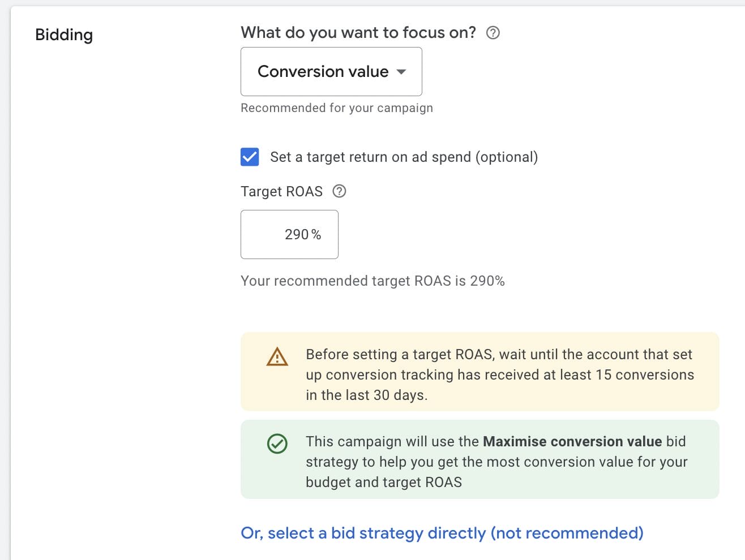Click help icon beside "What do you want to focus on?"
Image resolution: width=745 pixels, height=560 pixels.
click(x=493, y=33)
